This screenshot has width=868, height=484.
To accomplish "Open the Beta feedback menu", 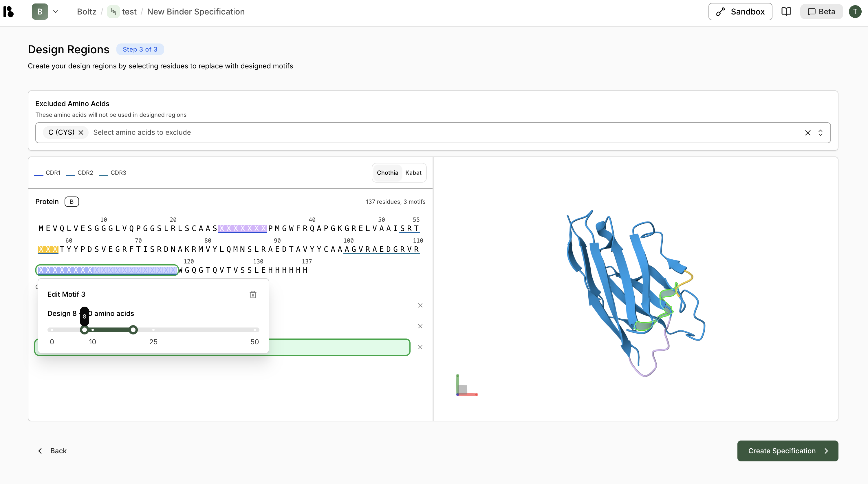I will (x=821, y=12).
